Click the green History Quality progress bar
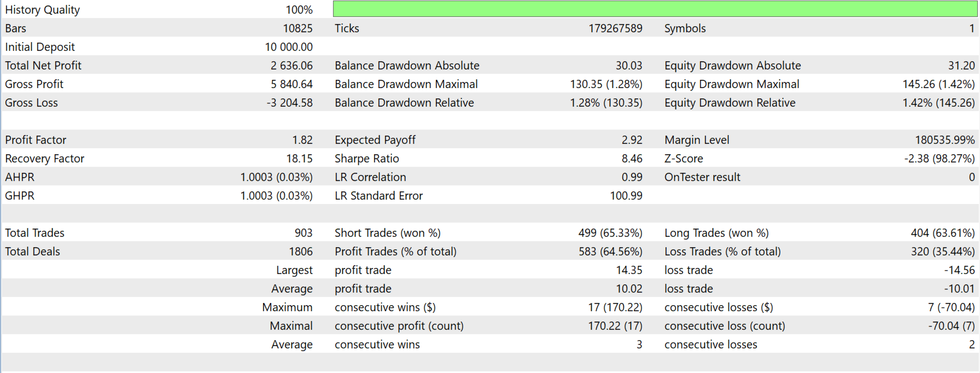Screen dimensions: 980x373 click(x=654, y=9)
